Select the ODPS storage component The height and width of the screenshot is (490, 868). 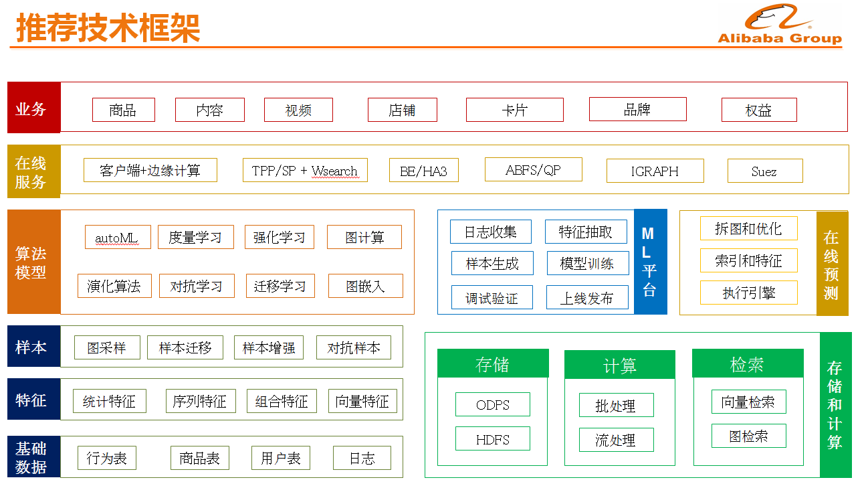(492, 404)
